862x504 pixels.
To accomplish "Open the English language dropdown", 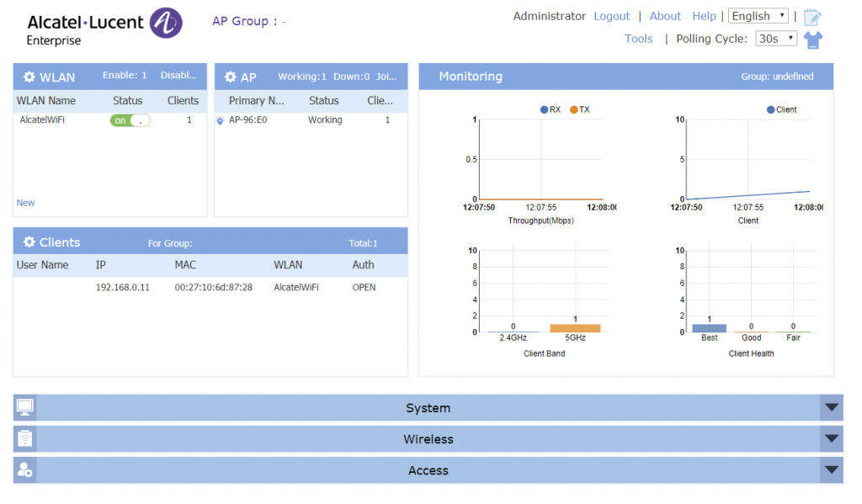I will tap(758, 16).
